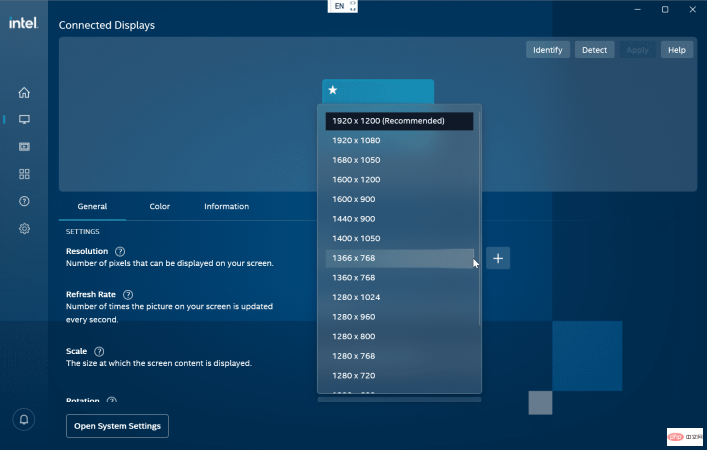
Task: Switch to the Information tab
Action: click(226, 206)
